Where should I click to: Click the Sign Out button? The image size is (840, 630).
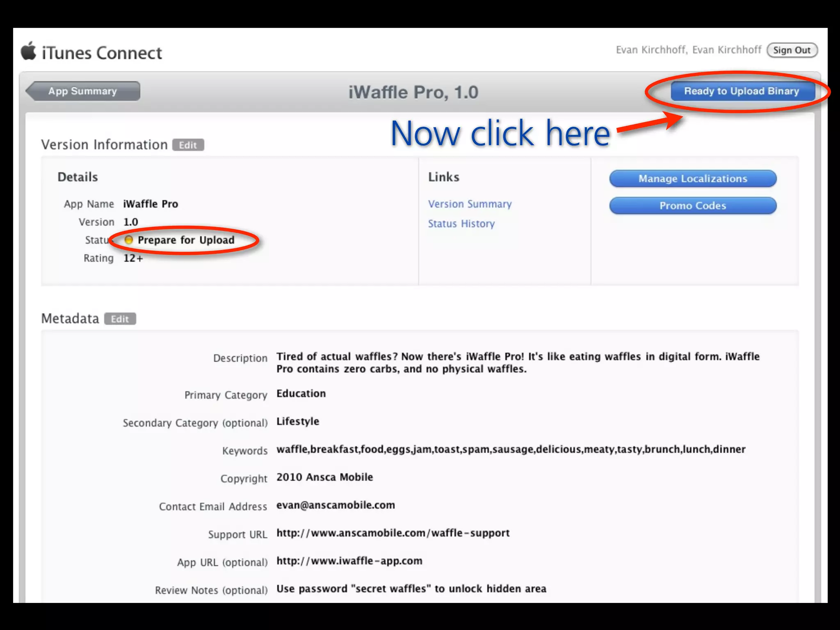[x=792, y=50]
